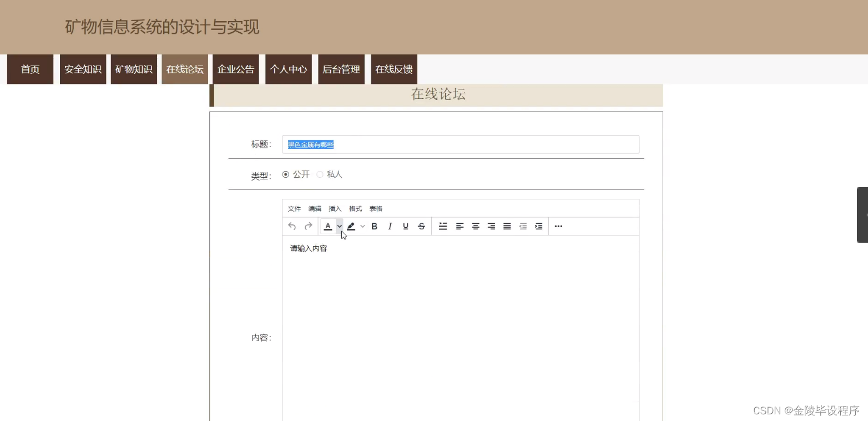Click the redo icon in the editor

[x=308, y=226]
